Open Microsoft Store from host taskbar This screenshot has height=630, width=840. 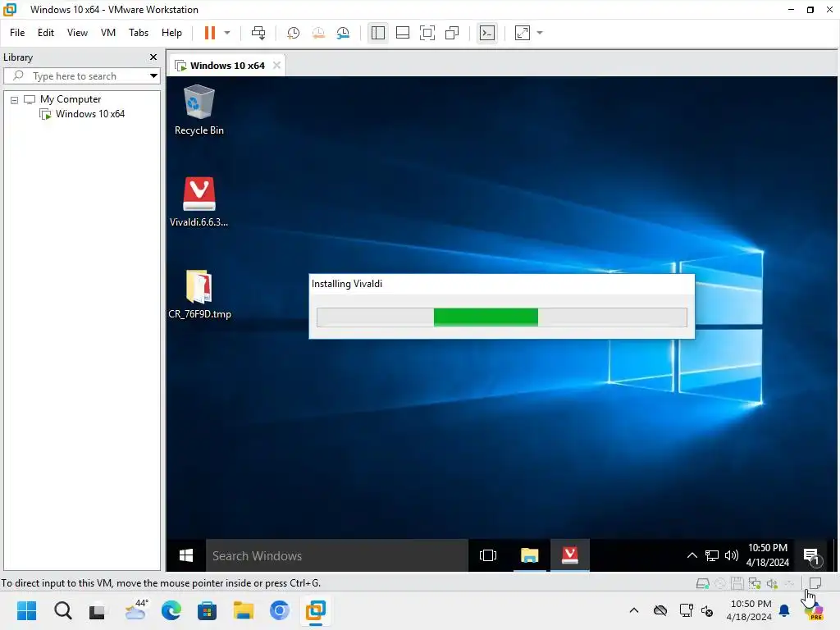[207, 610]
